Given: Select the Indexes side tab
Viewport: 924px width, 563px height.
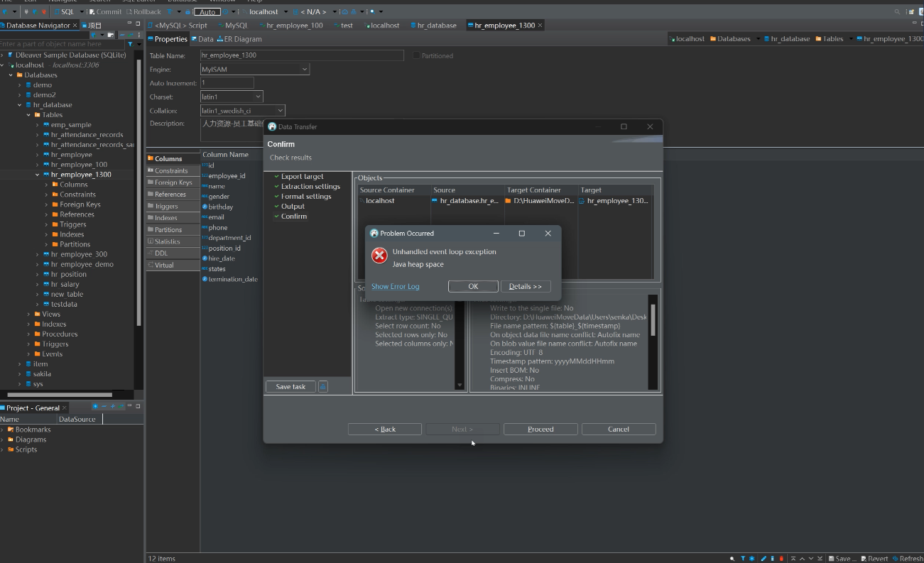Looking at the screenshot, I should click(173, 218).
